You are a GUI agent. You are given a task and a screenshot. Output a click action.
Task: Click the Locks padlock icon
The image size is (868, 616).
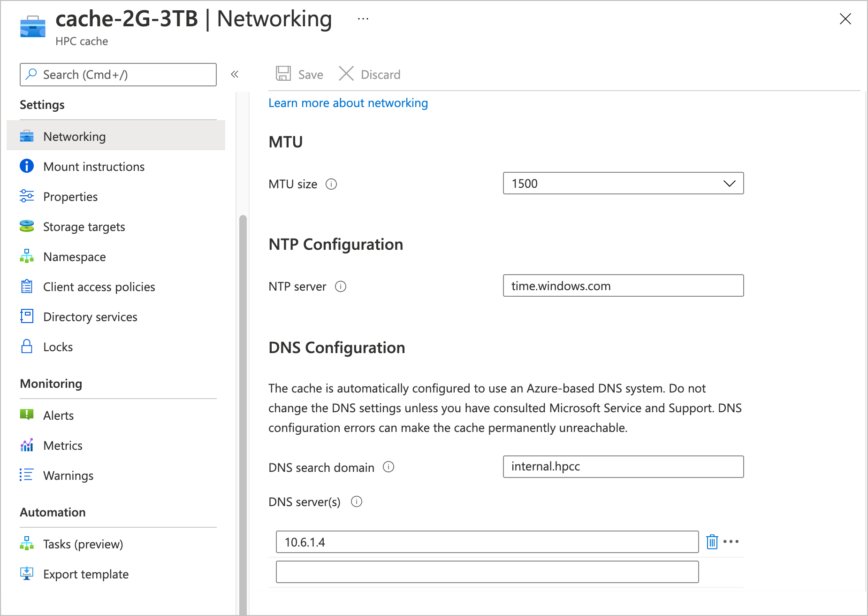click(x=27, y=346)
